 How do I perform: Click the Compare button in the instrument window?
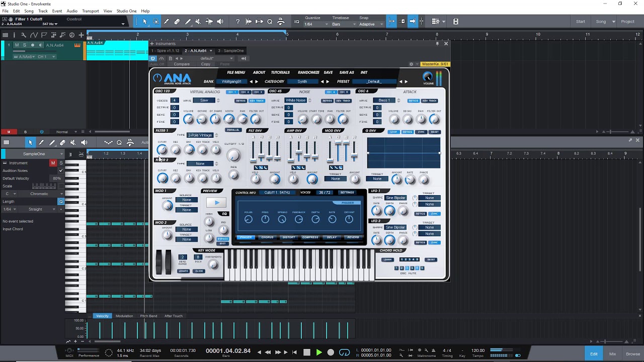pos(182,64)
